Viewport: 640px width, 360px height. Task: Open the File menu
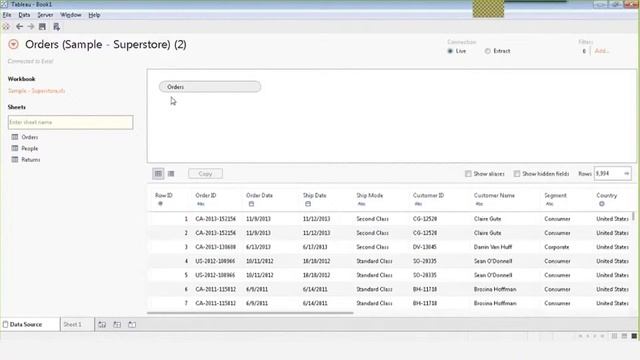(x=7, y=15)
